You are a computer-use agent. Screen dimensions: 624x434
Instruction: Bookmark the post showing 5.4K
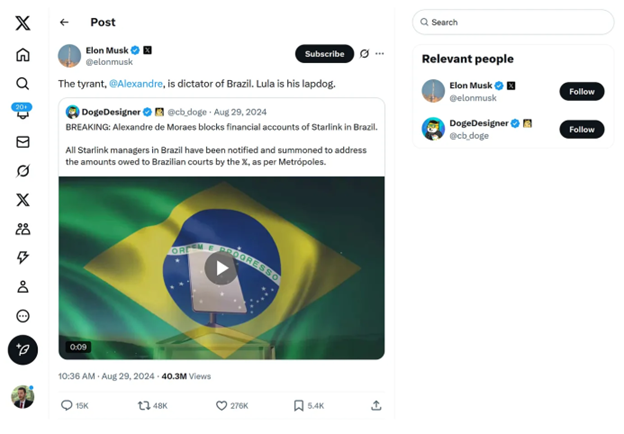pos(298,405)
